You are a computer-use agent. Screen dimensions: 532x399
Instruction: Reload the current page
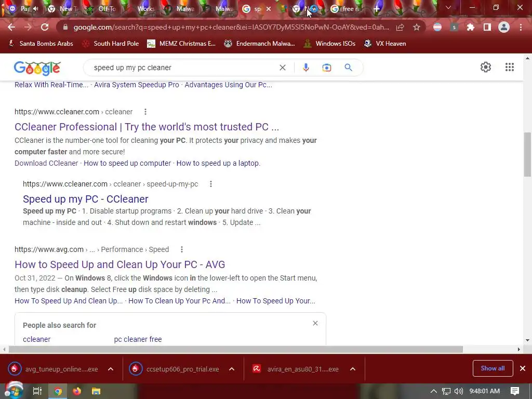tap(45, 27)
